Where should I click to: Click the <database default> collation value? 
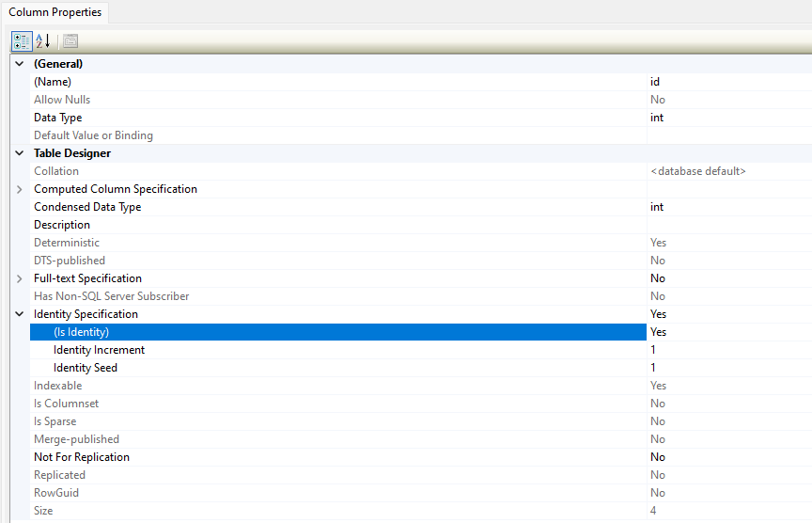tap(729, 171)
